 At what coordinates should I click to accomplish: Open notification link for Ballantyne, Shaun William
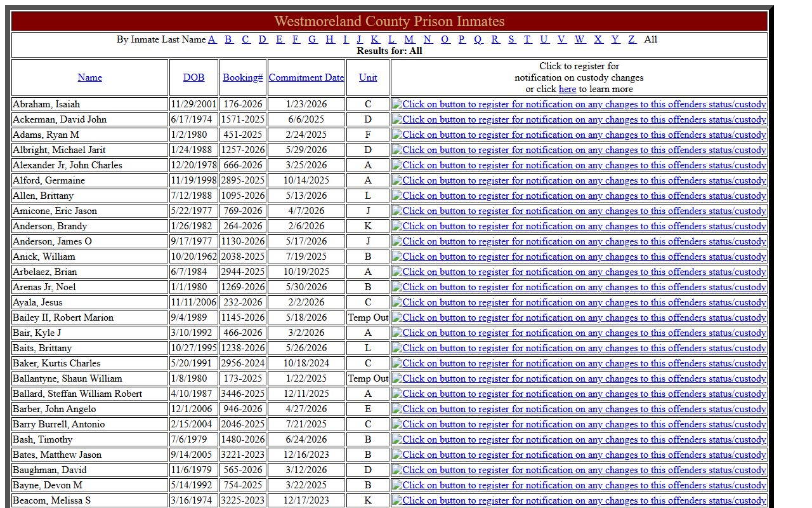[x=579, y=378]
